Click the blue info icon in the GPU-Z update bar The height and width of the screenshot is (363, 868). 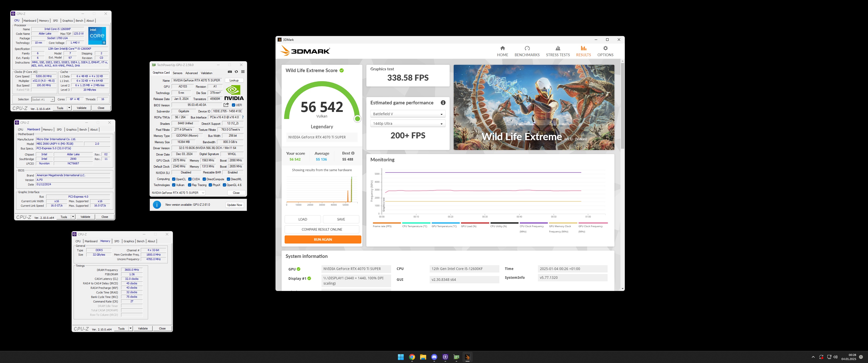[157, 205]
